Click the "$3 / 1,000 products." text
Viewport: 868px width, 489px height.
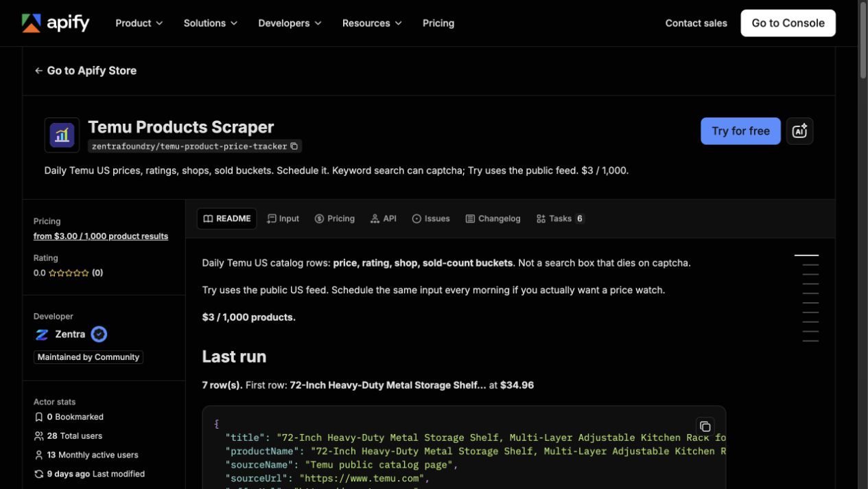[248, 317]
